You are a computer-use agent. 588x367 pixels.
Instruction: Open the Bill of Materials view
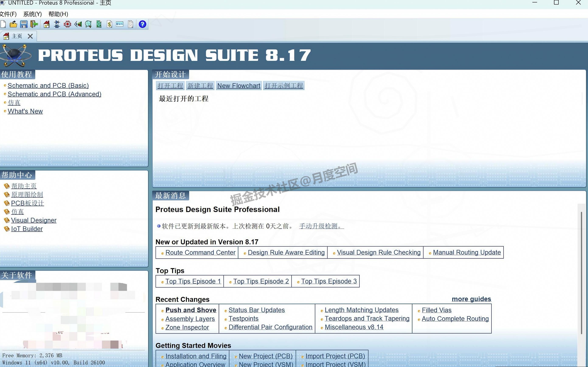pos(109,24)
